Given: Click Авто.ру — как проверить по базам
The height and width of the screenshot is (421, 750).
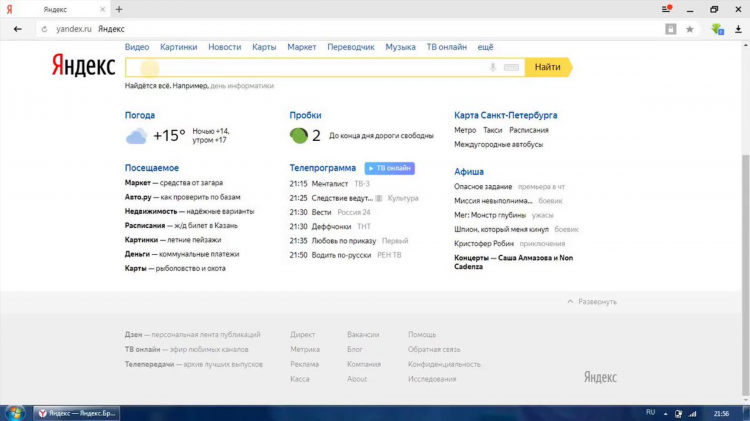Looking at the screenshot, I should click(x=182, y=197).
